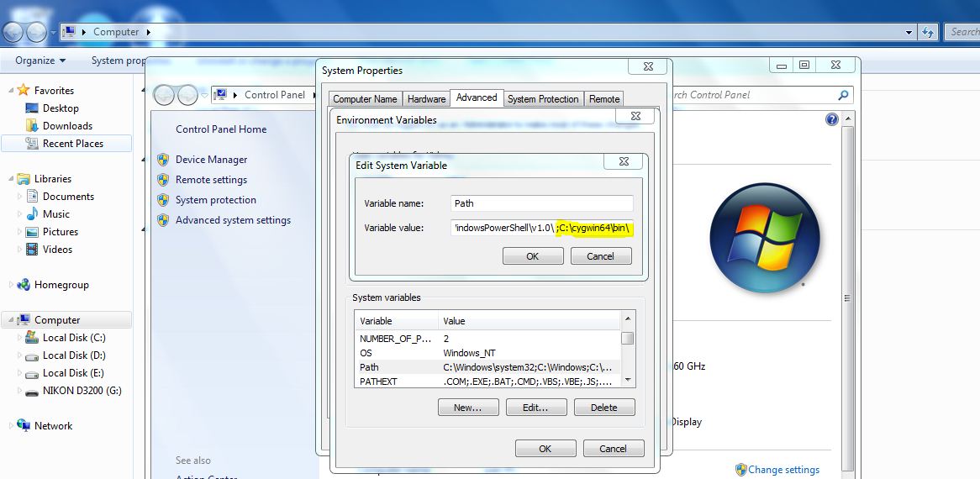980x479 pixels.
Task: Open System protection link
Action: click(x=216, y=200)
